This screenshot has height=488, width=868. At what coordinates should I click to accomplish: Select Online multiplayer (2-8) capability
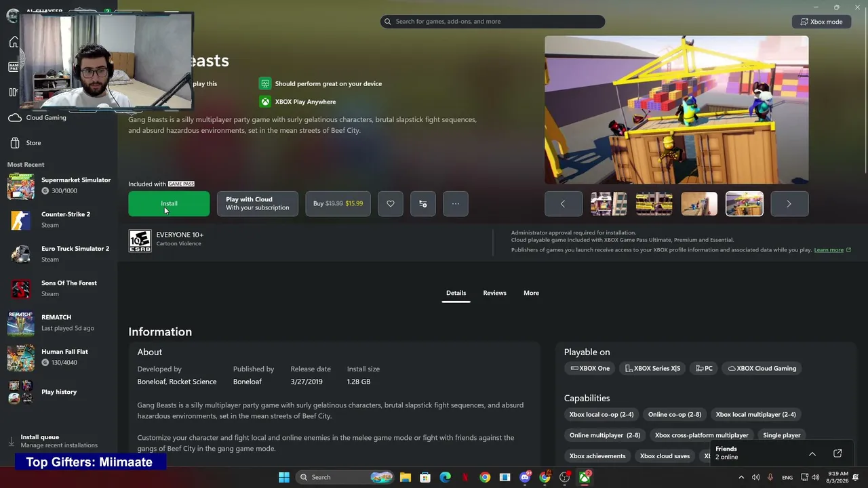[605, 435]
